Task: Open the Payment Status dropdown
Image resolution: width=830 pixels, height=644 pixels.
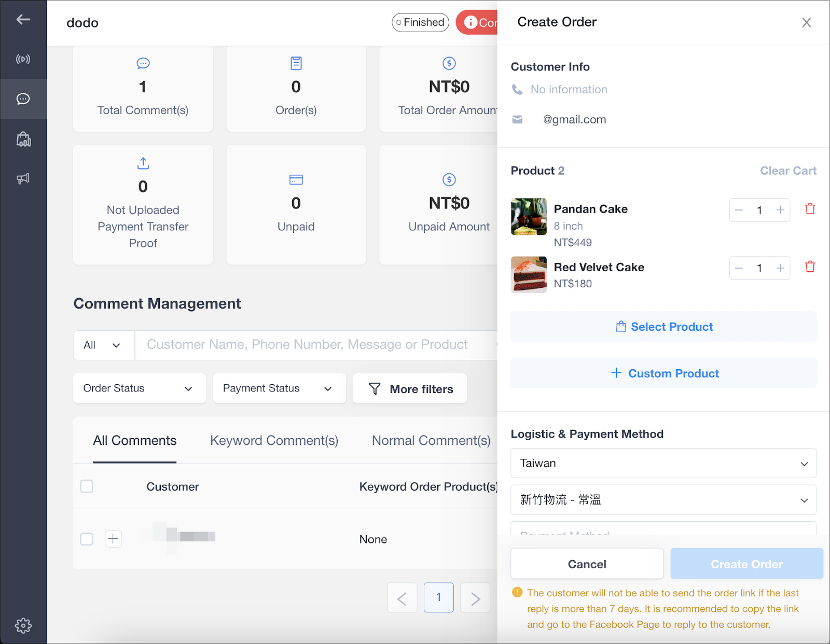Action: click(279, 388)
